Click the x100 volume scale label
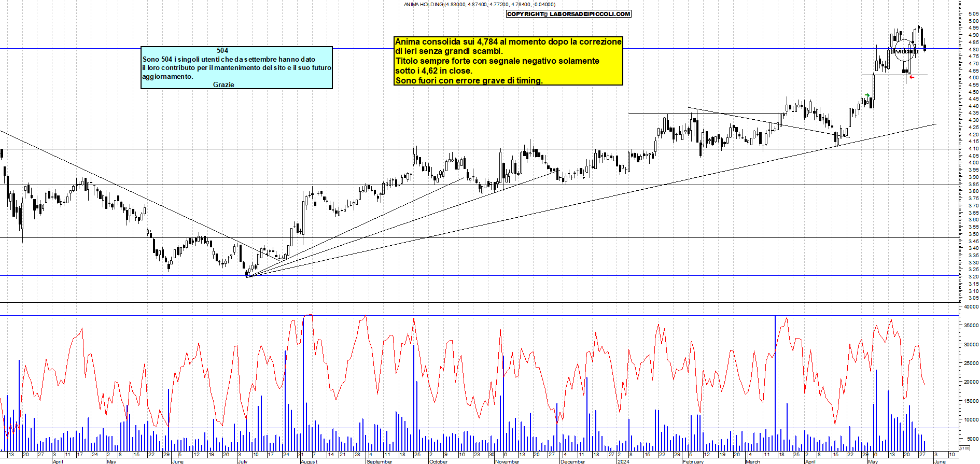The height and width of the screenshot is (464, 980). (x=964, y=448)
